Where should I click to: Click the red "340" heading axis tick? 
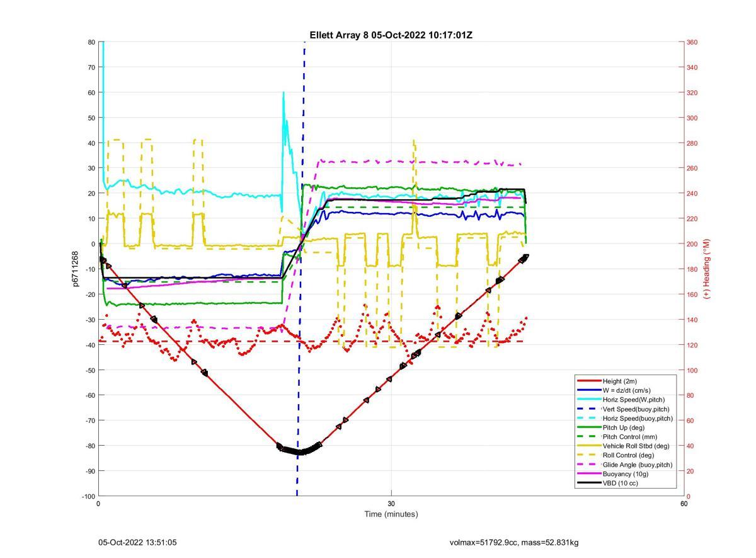point(692,67)
